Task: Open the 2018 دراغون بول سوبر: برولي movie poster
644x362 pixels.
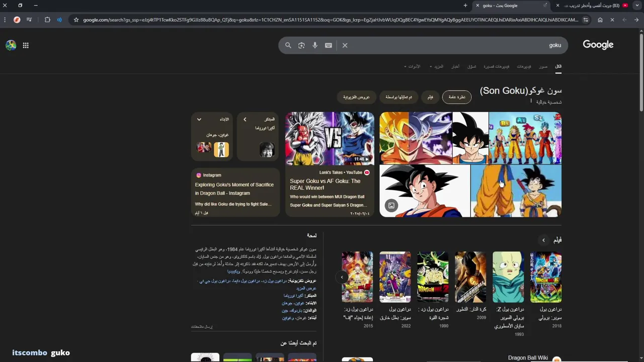Action: (x=546, y=278)
